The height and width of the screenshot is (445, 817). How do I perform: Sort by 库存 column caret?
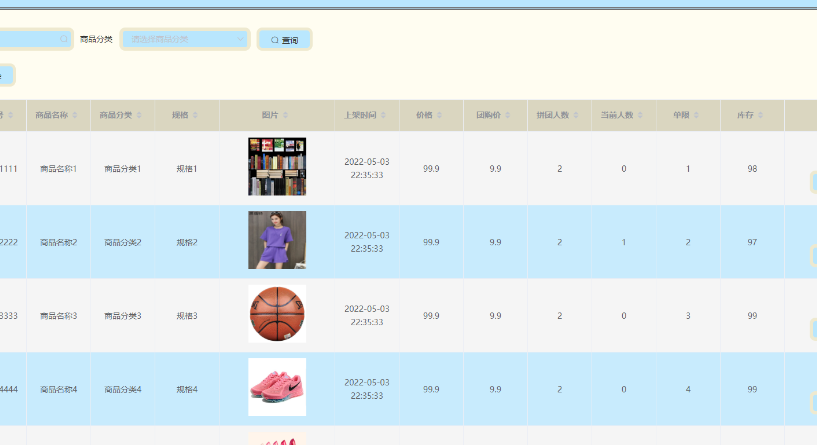(x=761, y=115)
